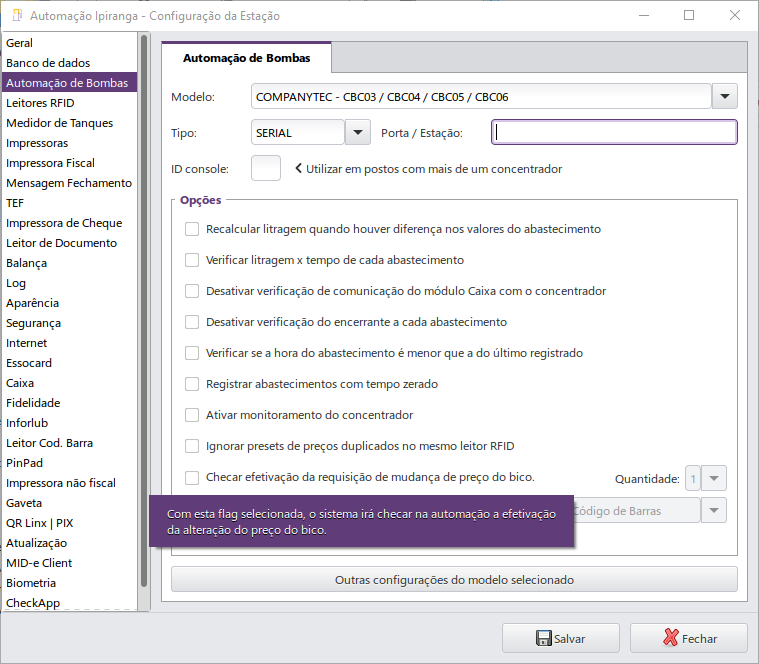
Task: Click the Fechar button
Action: [689, 638]
